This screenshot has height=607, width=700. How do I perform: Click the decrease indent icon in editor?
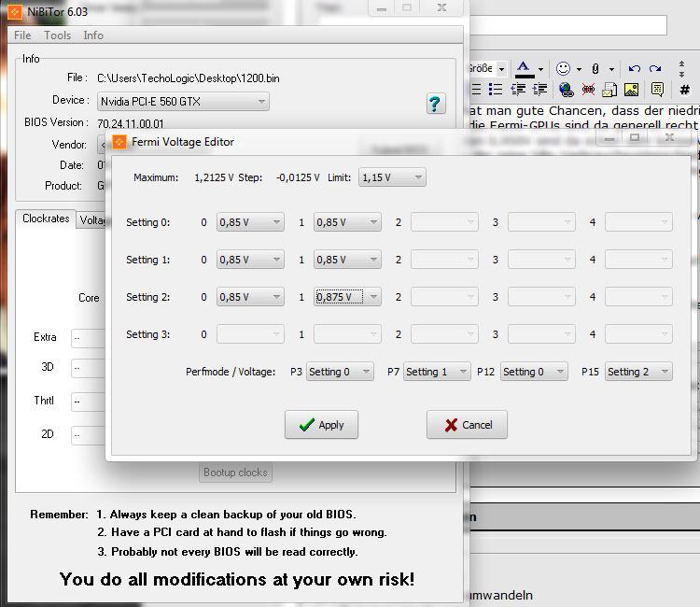[518, 90]
